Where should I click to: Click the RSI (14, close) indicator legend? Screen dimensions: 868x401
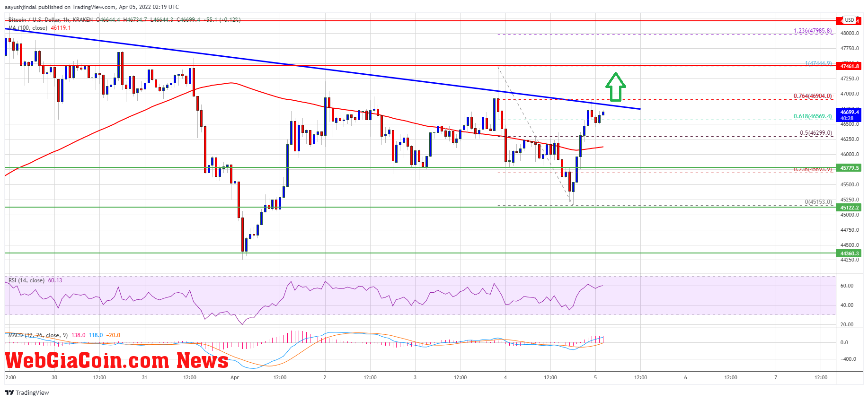(x=27, y=280)
